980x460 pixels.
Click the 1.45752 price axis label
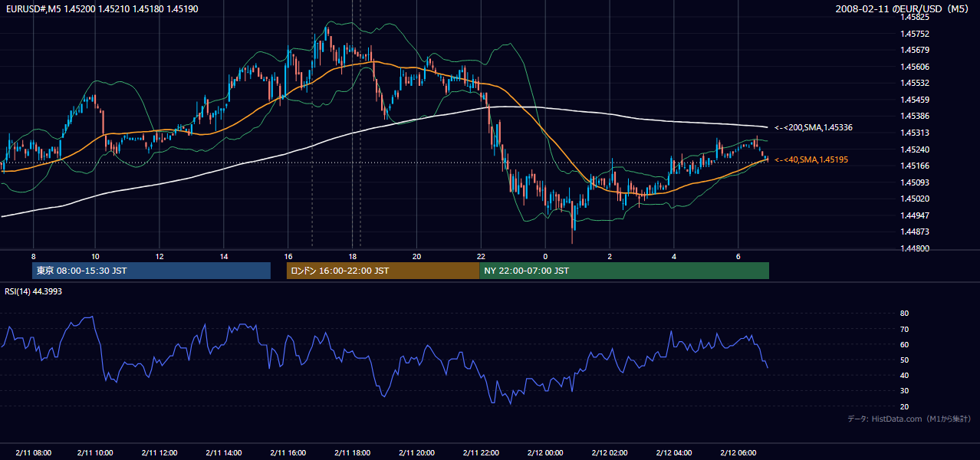tap(915, 34)
